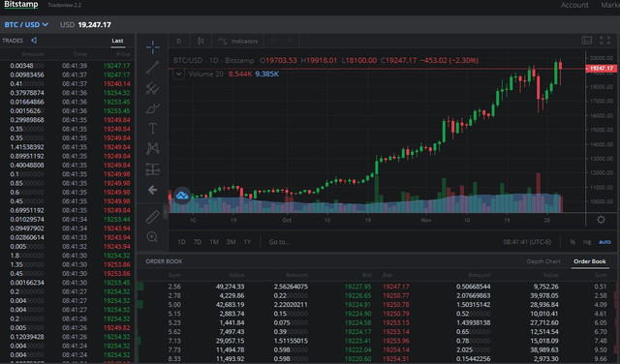The height and width of the screenshot is (364, 620).
Task: Open the D interval selector
Action: (x=178, y=41)
